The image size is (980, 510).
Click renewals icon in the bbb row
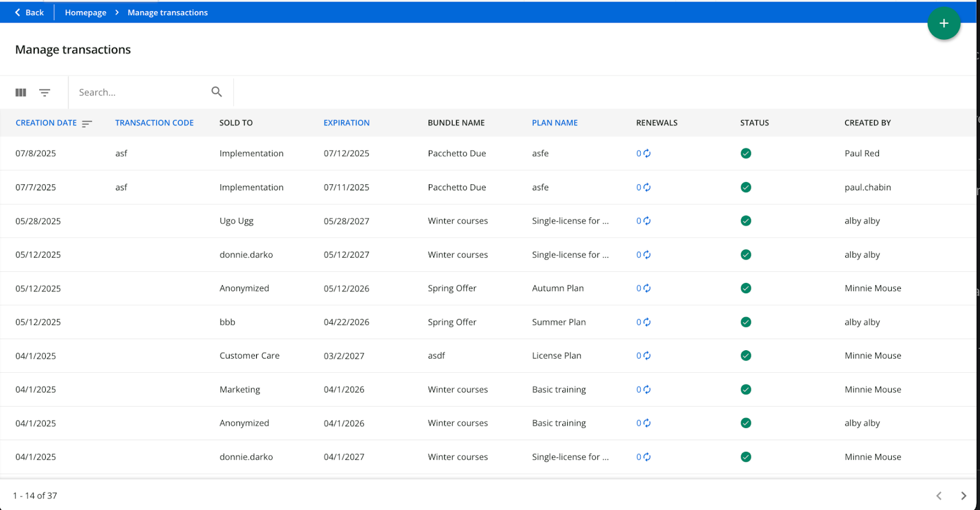click(x=647, y=322)
